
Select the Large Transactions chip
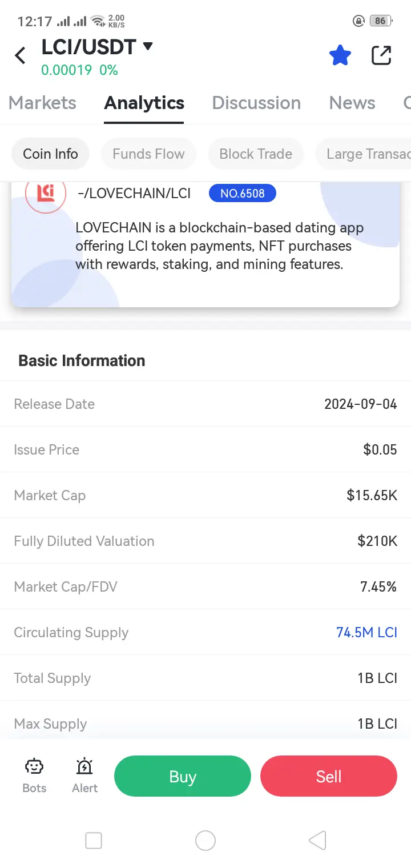point(363,154)
